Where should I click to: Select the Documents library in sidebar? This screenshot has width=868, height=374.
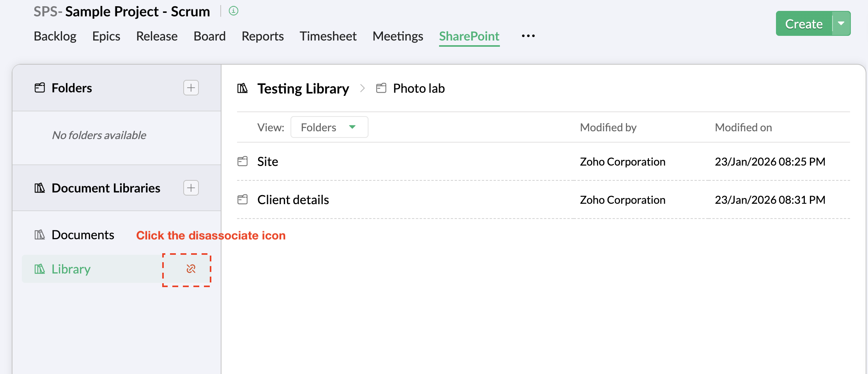tap(83, 235)
